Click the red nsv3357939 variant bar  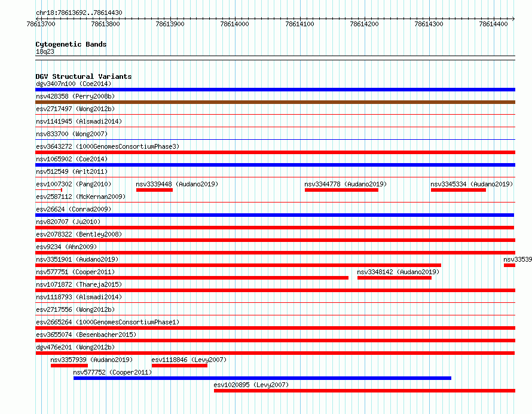click(69, 366)
